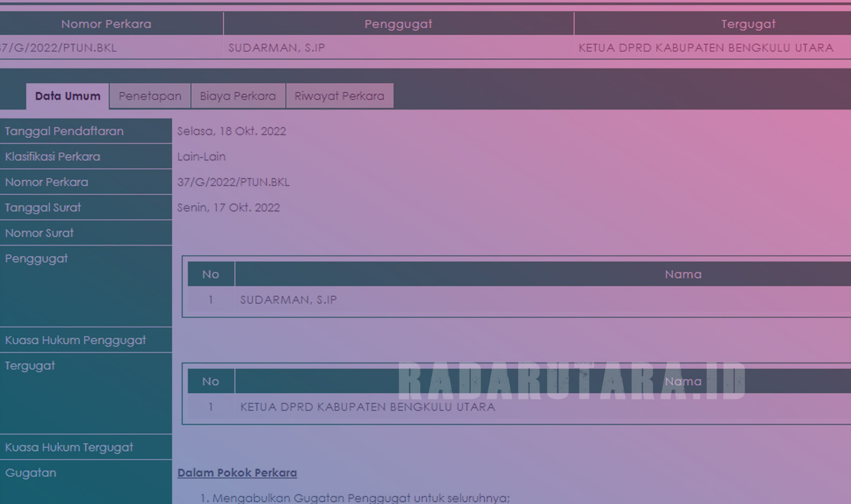
Task: Select the 37/G/2022/PTUN.BKL value in Data Umum
Action: (x=233, y=182)
